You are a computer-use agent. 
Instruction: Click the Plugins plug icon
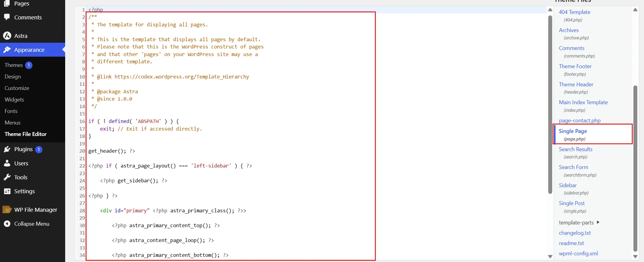pyautogui.click(x=7, y=149)
